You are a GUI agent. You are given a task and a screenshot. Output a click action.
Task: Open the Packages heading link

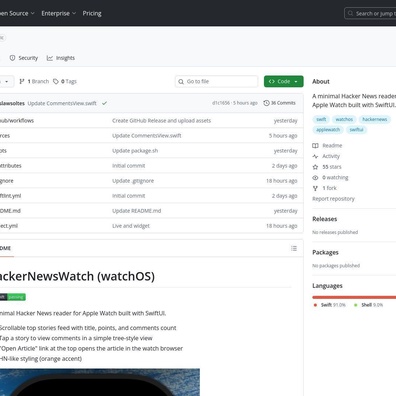tap(325, 252)
